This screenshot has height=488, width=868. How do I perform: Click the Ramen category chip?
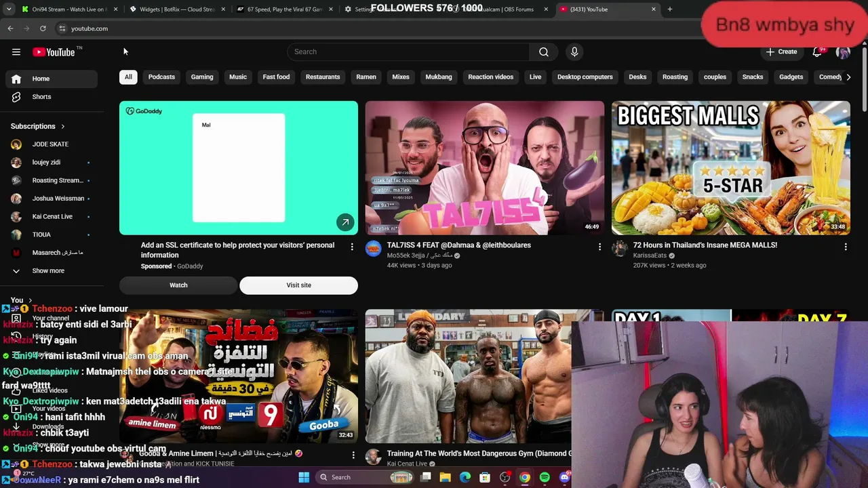366,77
